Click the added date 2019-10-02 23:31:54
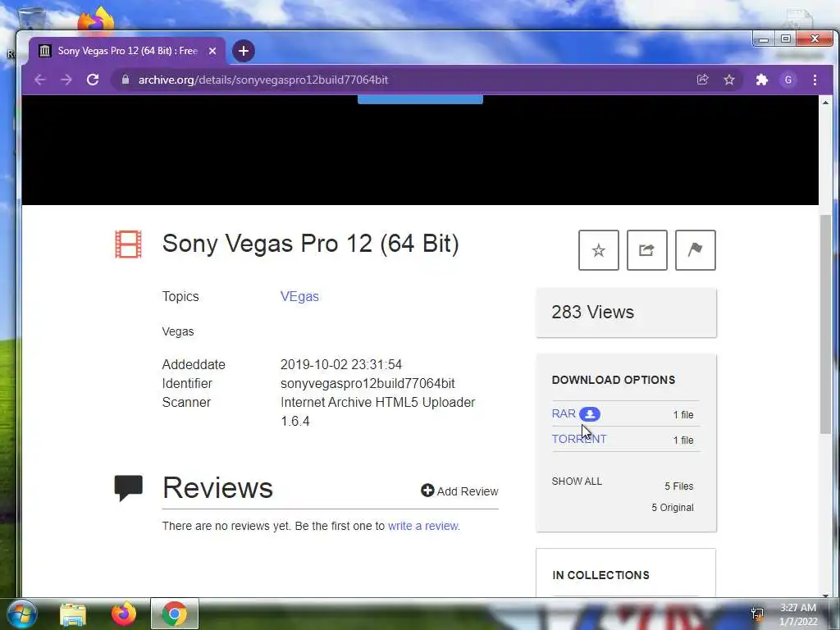The image size is (840, 630). point(341,365)
